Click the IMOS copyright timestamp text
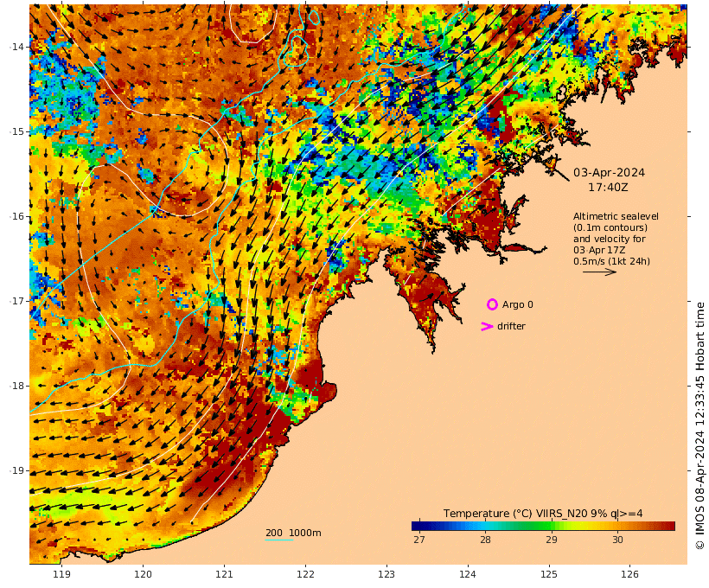709x588 pixels. click(699, 425)
